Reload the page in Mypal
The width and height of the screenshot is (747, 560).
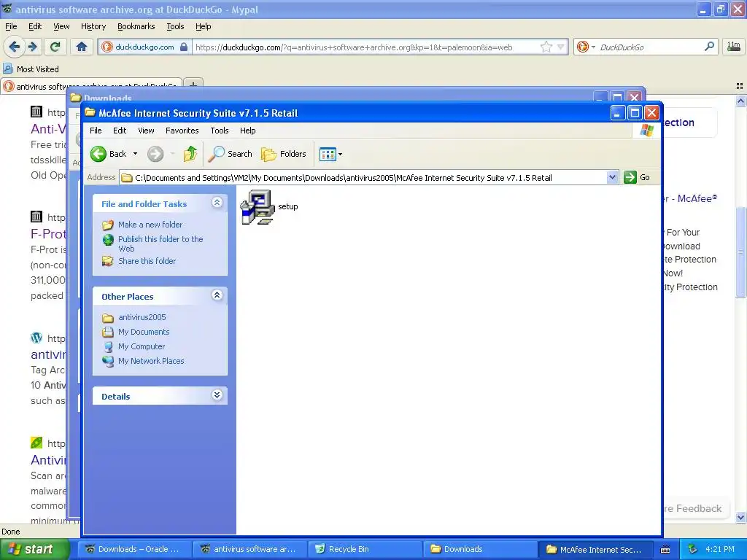point(55,47)
